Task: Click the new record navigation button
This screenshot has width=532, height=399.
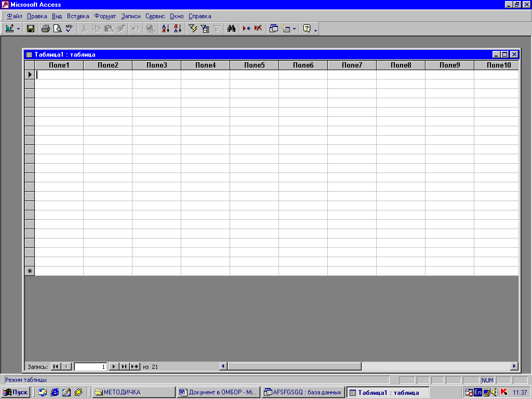Action: point(135,366)
